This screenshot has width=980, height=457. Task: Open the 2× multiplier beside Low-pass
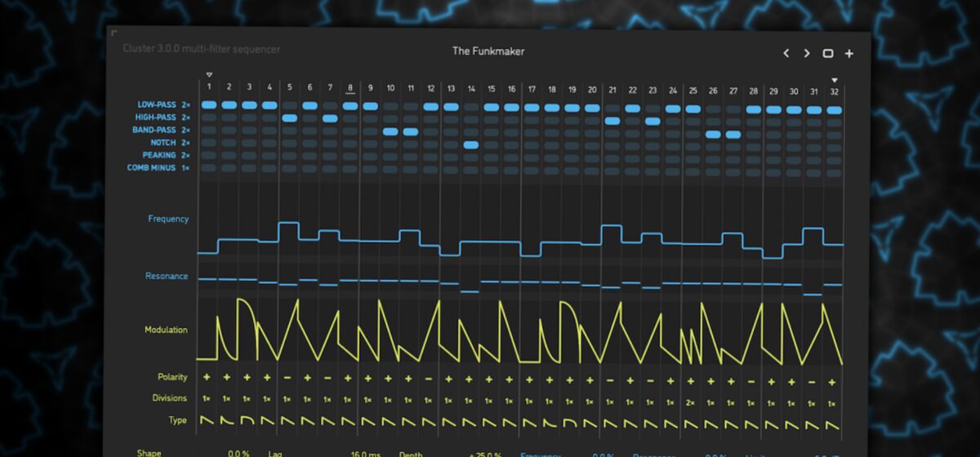click(186, 104)
